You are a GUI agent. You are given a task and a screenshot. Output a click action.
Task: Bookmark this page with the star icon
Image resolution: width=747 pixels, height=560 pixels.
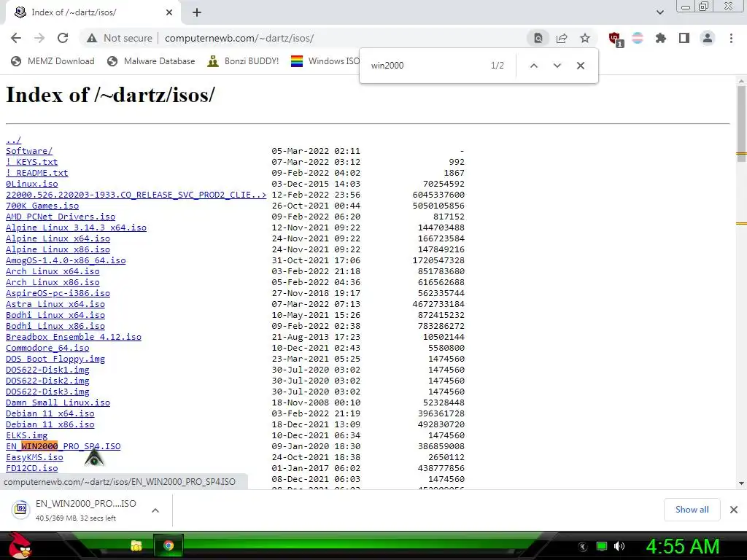(x=585, y=38)
